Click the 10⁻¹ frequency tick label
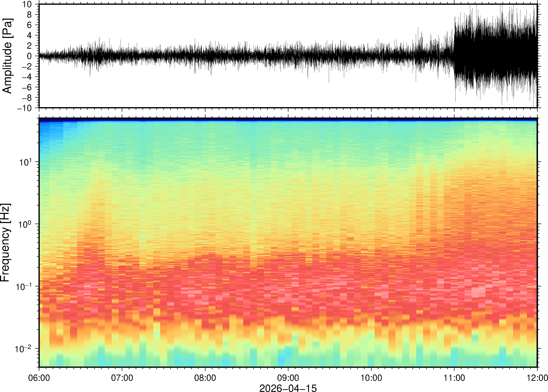This screenshot has width=548, height=392. [23, 287]
